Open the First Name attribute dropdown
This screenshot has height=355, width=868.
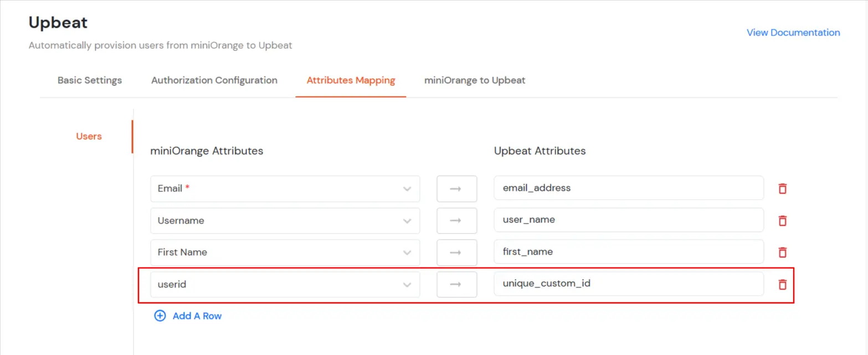pos(285,252)
